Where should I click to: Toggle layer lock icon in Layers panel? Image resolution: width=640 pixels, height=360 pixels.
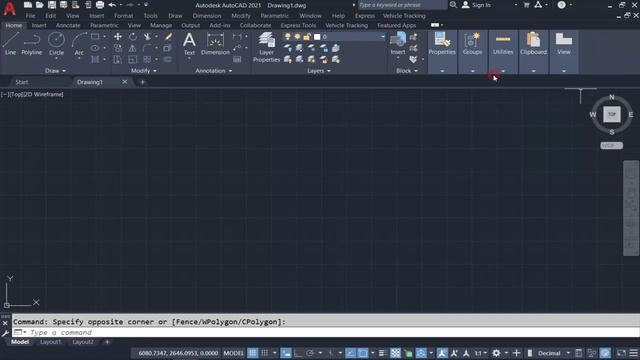click(x=307, y=37)
